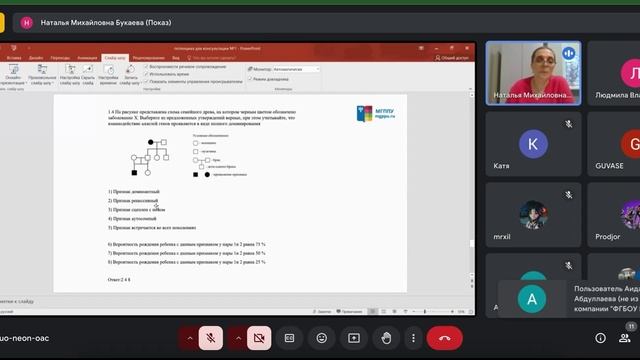Switch to the Вставка ribbon tab
This screenshot has height=360, width=640.
(14, 58)
